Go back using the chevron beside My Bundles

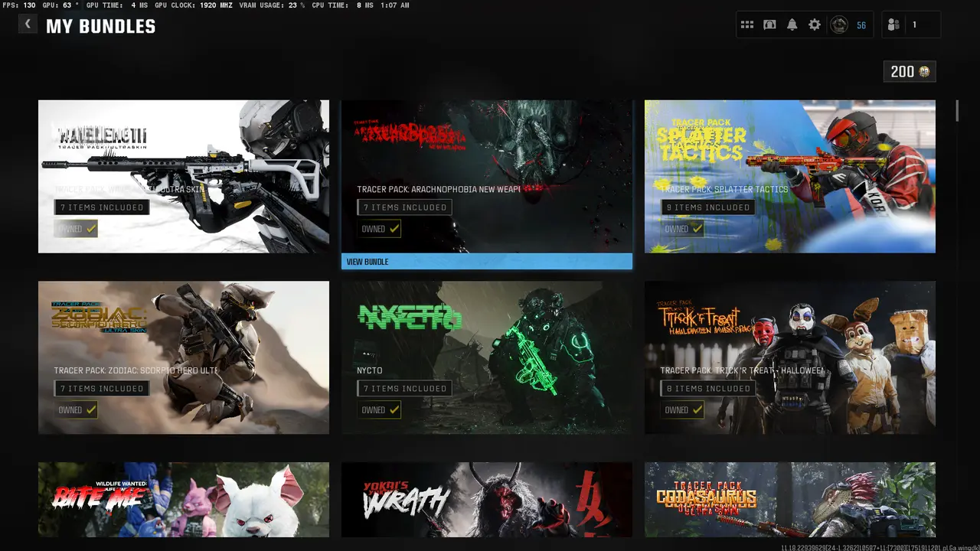coord(28,24)
